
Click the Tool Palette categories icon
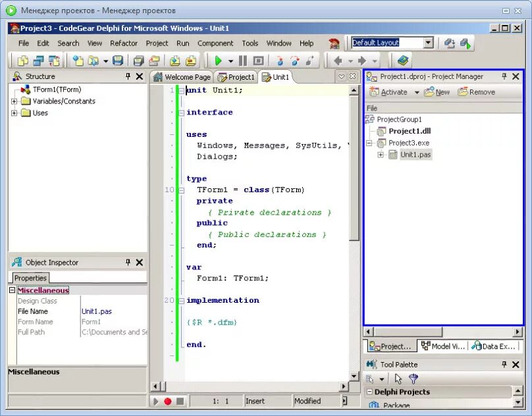370,378
